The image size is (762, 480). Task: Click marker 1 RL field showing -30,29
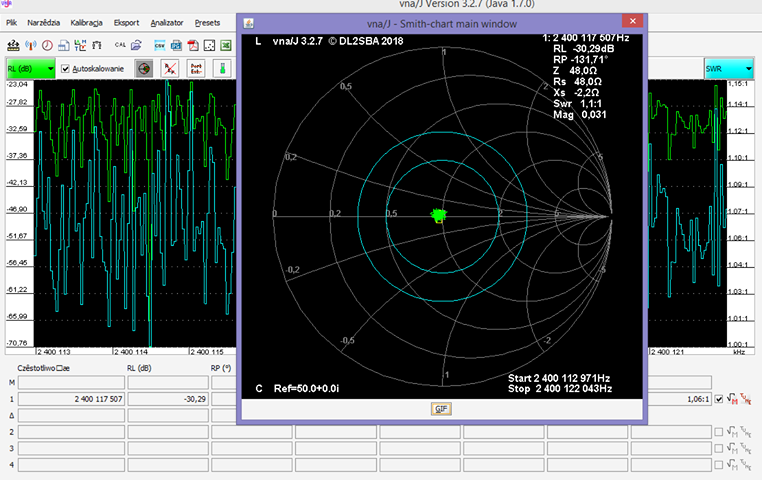click(168, 399)
